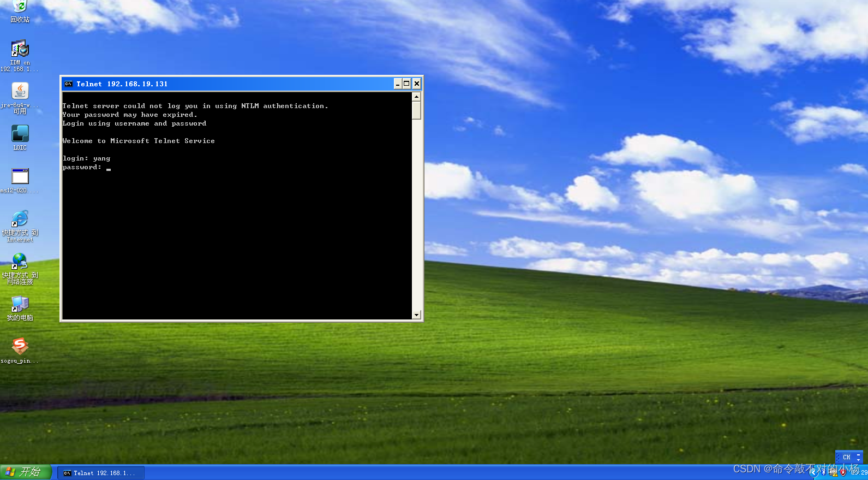Select the 网络连接 network connections shortcut

20,269
